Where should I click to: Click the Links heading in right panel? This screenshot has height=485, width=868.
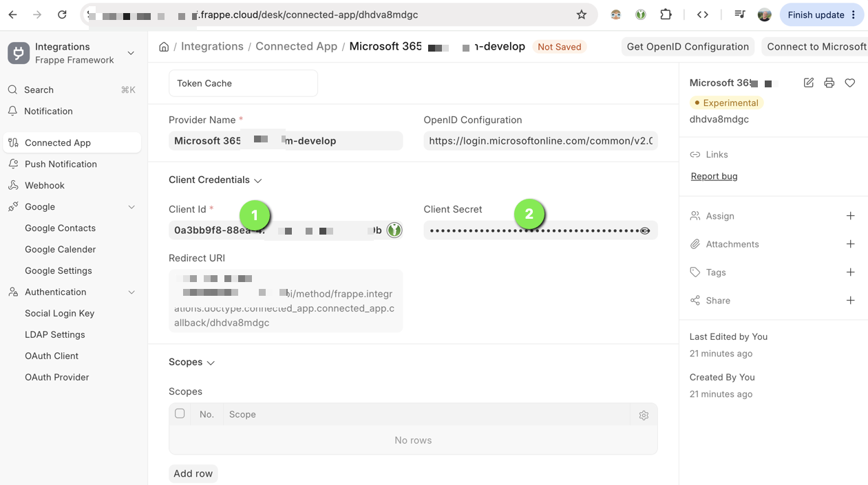pos(717,155)
